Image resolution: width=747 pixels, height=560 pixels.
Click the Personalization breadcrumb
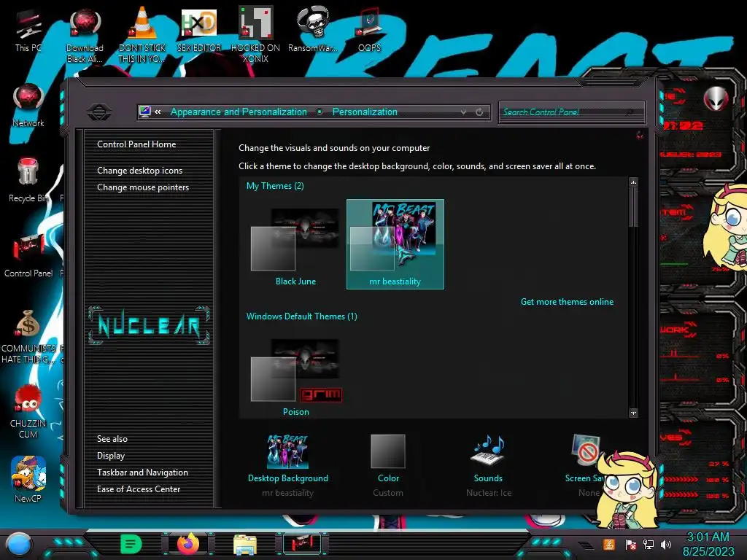(365, 112)
